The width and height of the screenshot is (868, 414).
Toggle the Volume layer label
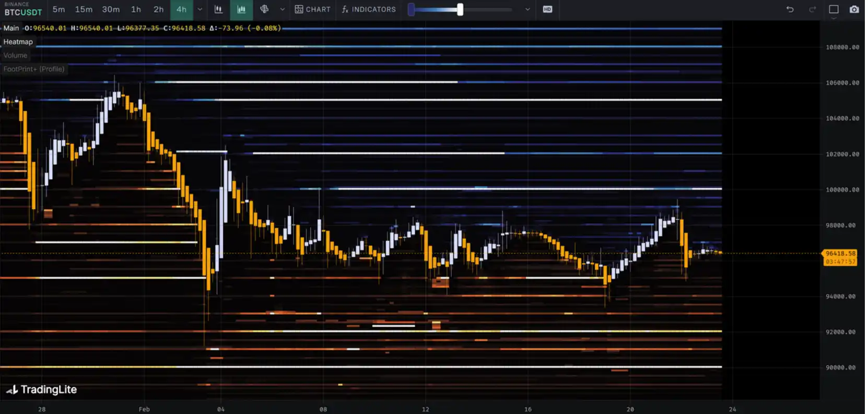[x=15, y=55]
